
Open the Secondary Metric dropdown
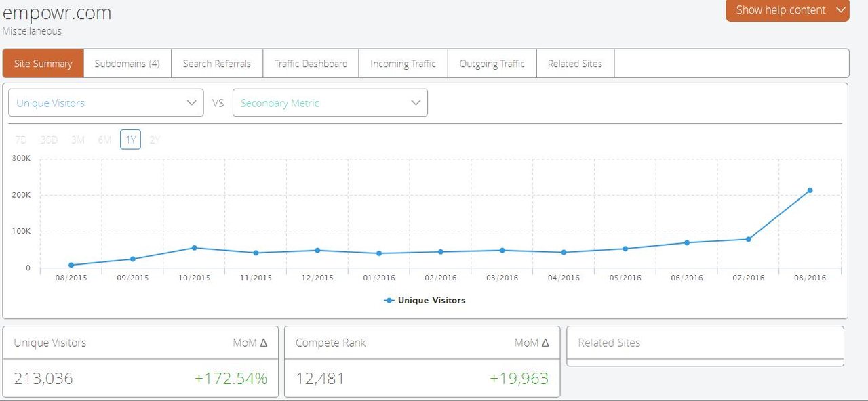330,103
